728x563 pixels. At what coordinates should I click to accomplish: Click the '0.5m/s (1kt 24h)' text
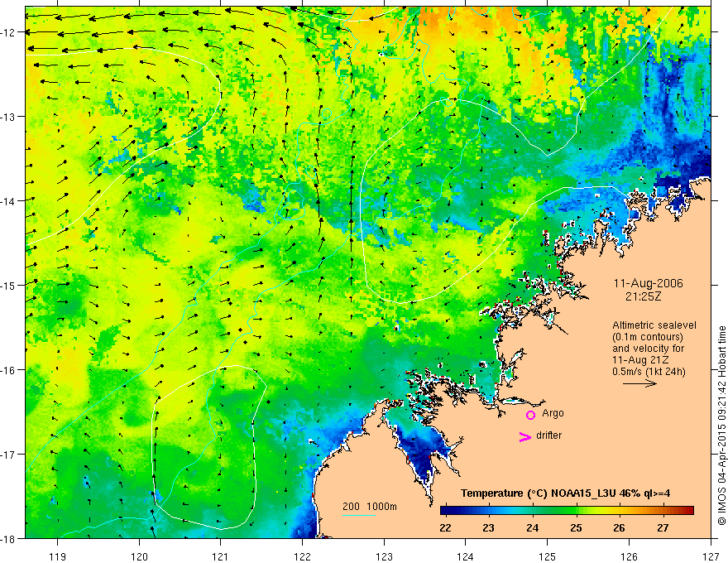pos(649,372)
